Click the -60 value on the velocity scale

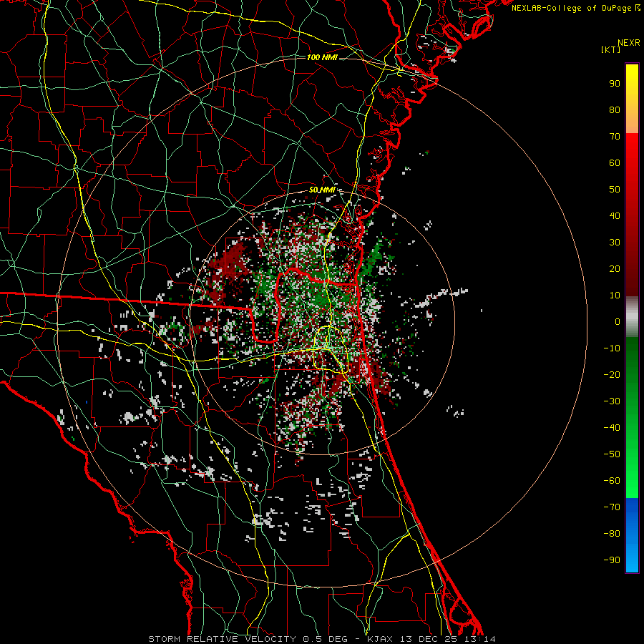(x=612, y=481)
